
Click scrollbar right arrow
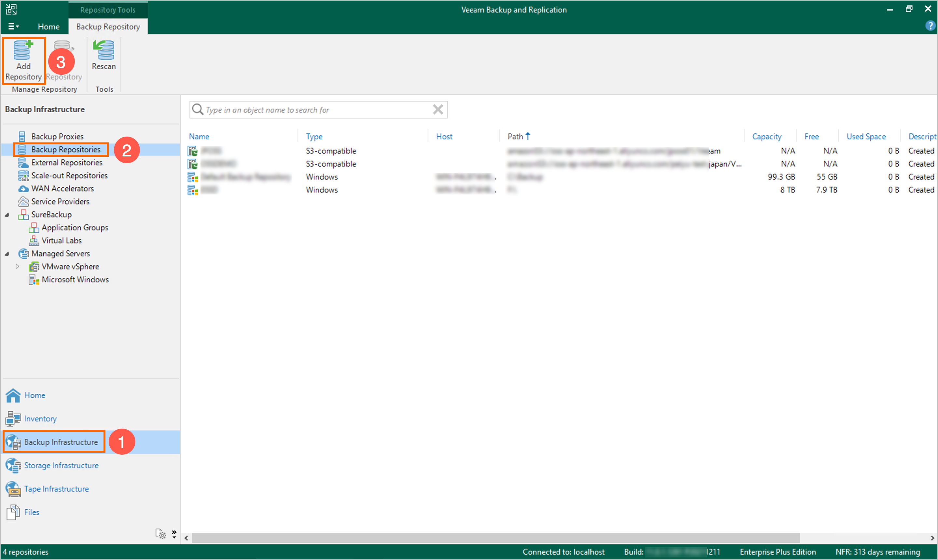tap(932, 538)
